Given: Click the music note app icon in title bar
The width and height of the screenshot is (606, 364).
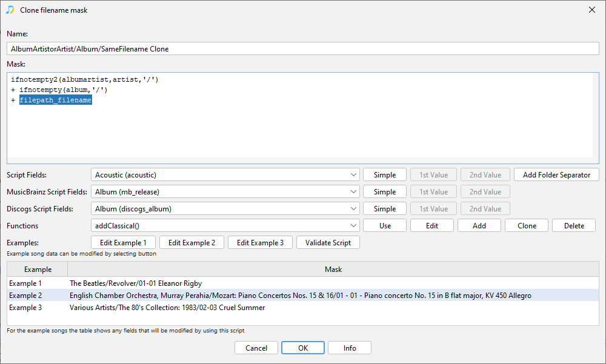Looking at the screenshot, I should (10, 10).
